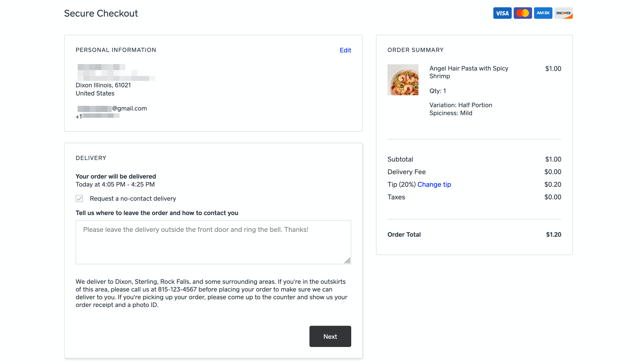Click the Discover card icon
Image resolution: width=637 pixels, height=364 pixels.
[x=563, y=13]
